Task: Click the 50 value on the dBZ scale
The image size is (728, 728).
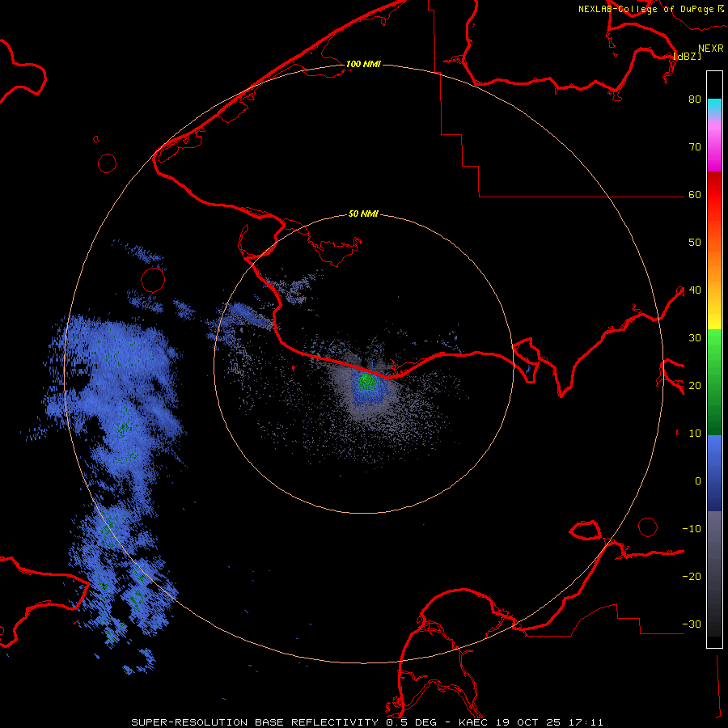Action: click(695, 243)
